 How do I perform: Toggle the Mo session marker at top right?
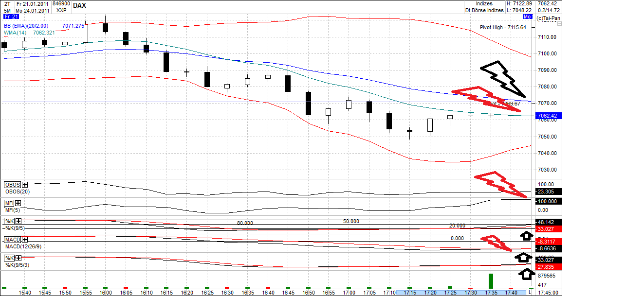tap(527, 16)
